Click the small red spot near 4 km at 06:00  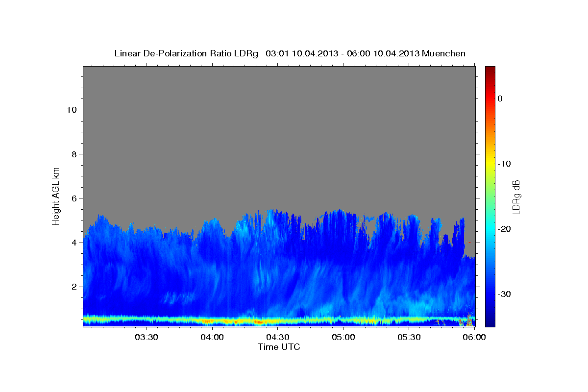point(469,242)
